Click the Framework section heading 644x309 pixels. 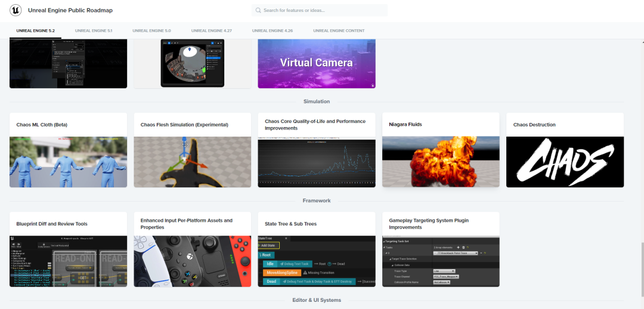point(317,201)
